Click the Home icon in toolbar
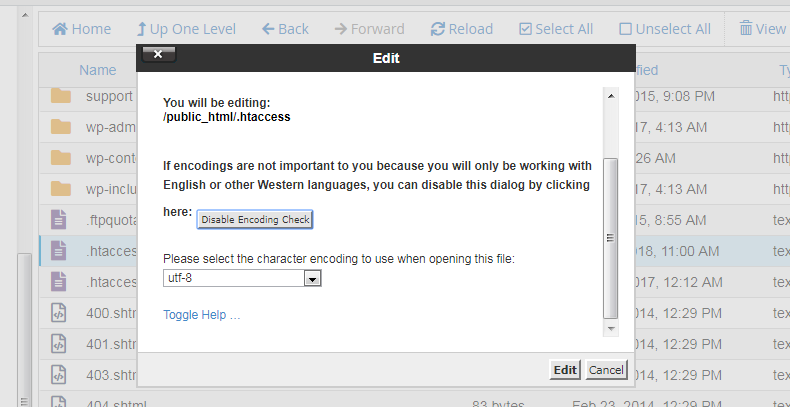 pyautogui.click(x=60, y=29)
